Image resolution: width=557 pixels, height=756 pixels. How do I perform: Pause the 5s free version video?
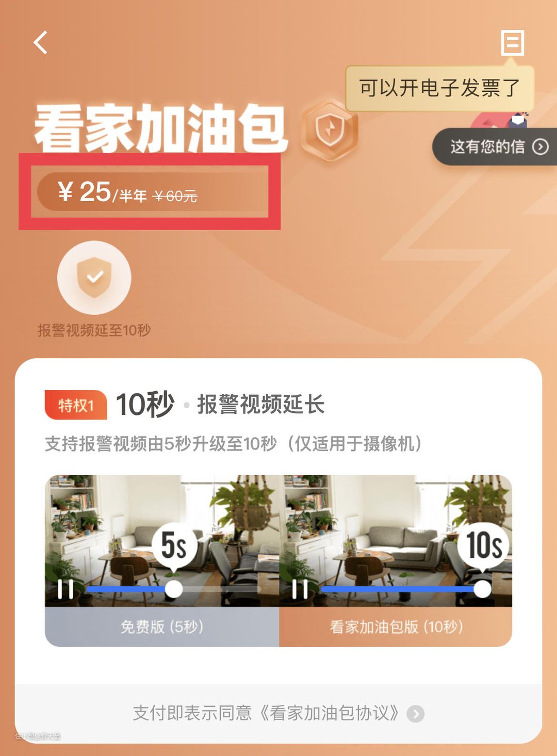point(66,589)
